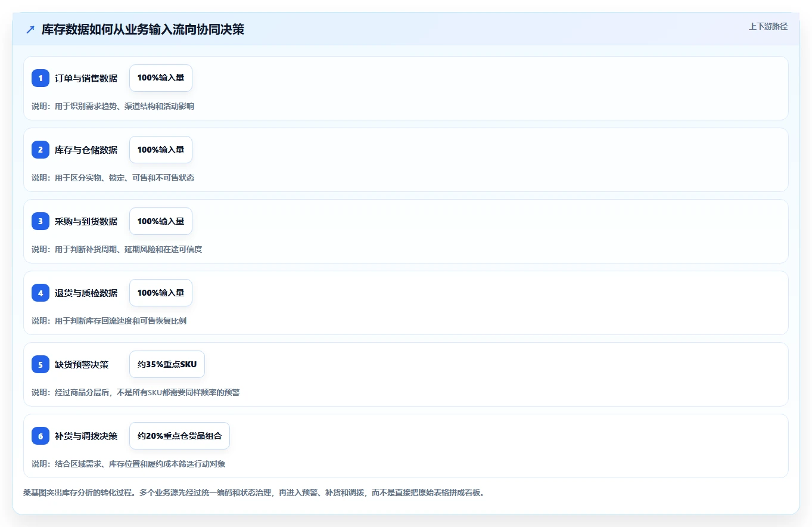Click the 上下游路径 label

768,26
